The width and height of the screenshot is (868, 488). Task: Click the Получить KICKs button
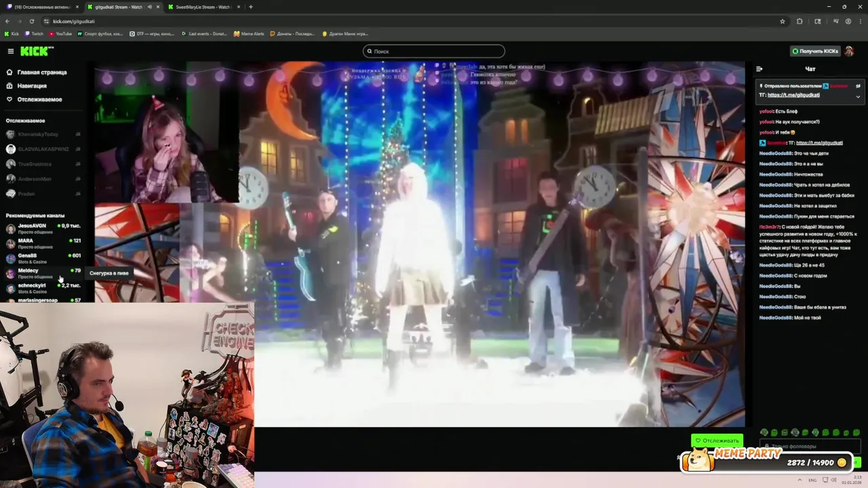[x=815, y=51]
